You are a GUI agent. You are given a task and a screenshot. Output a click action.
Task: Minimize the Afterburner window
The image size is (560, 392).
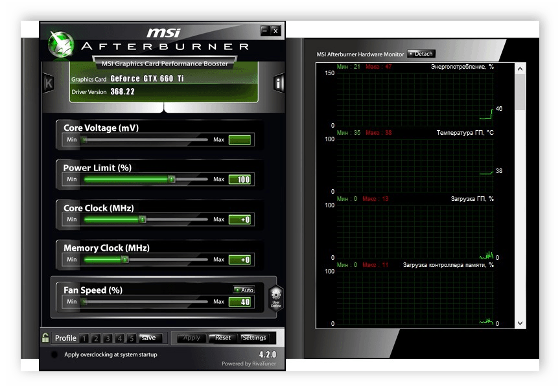tap(264, 30)
